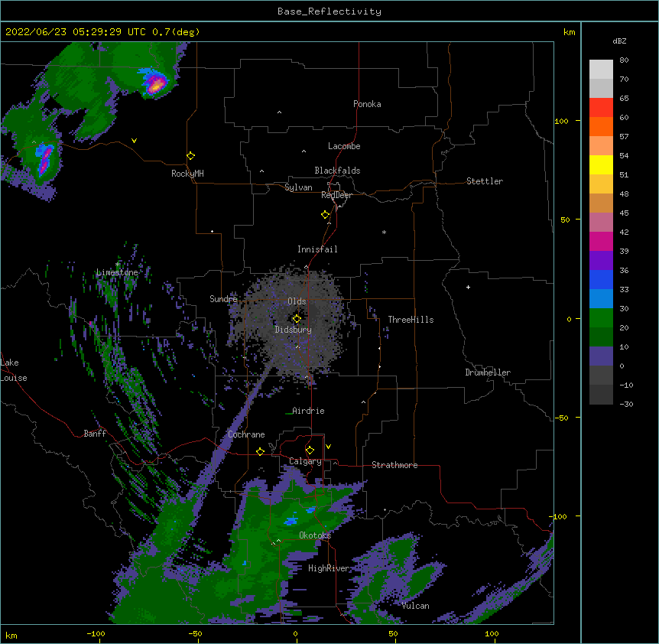Select the Ponoka city label

pyautogui.click(x=367, y=104)
